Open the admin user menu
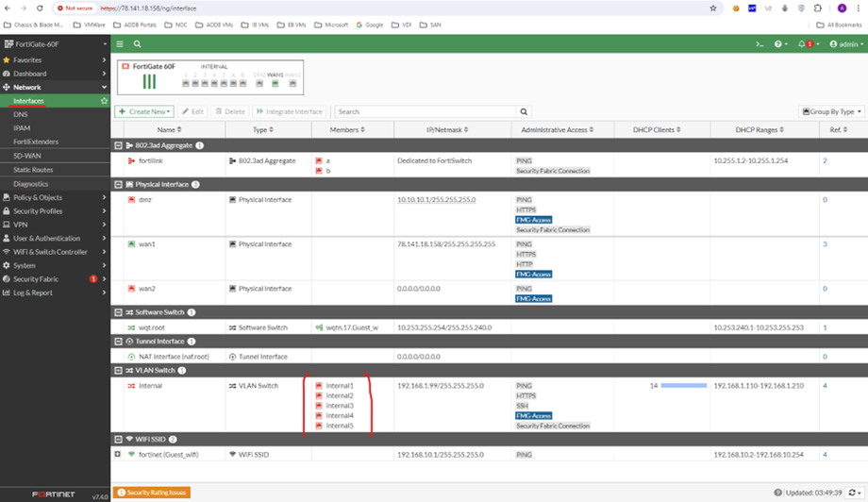Screen dimensions: 868x502 click(x=846, y=43)
